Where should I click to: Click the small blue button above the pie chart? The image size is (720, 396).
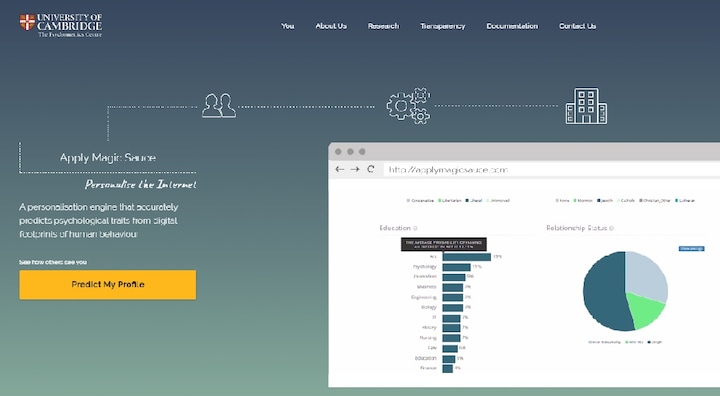click(691, 249)
